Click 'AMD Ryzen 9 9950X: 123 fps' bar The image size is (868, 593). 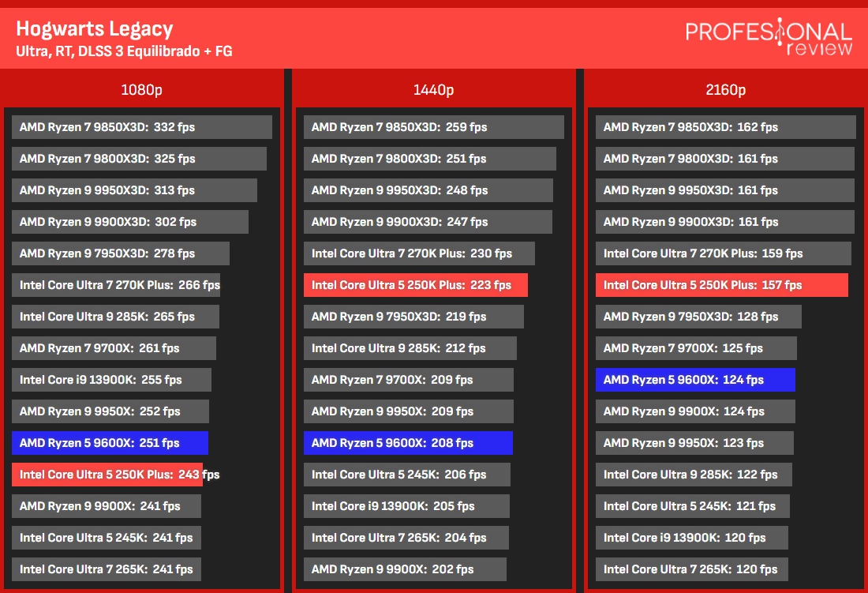(694, 443)
